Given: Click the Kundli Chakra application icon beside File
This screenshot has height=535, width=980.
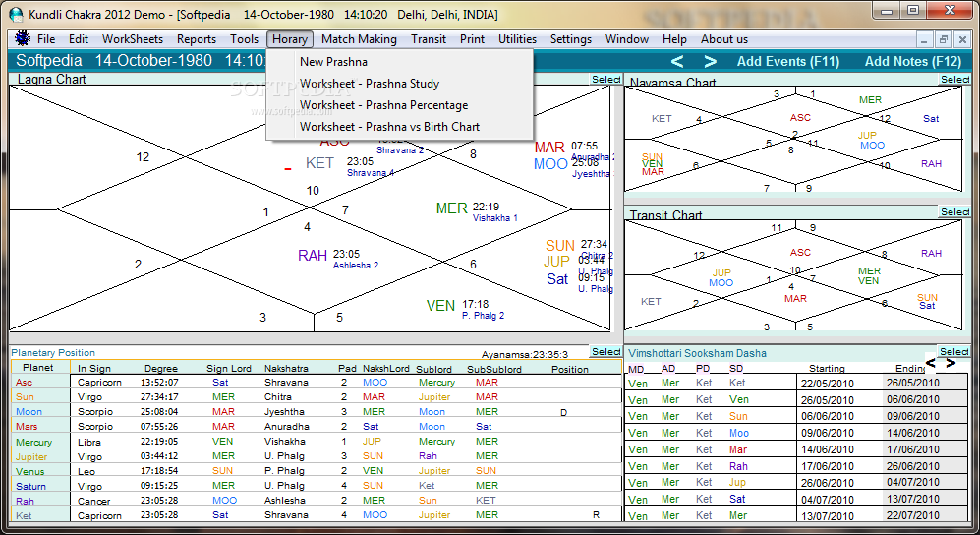Looking at the screenshot, I should point(23,38).
